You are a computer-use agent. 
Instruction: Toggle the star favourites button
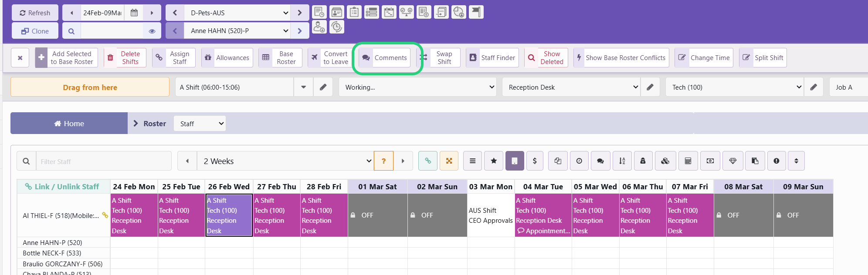click(494, 161)
